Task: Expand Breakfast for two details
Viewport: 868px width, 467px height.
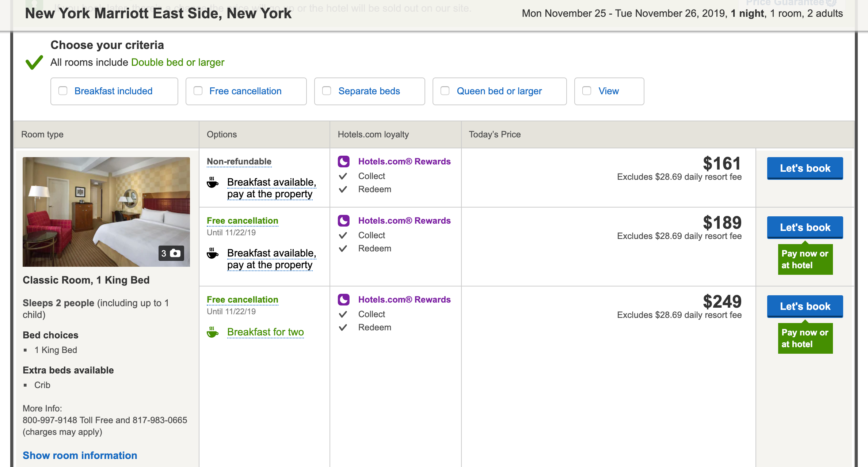Action: 265,332
